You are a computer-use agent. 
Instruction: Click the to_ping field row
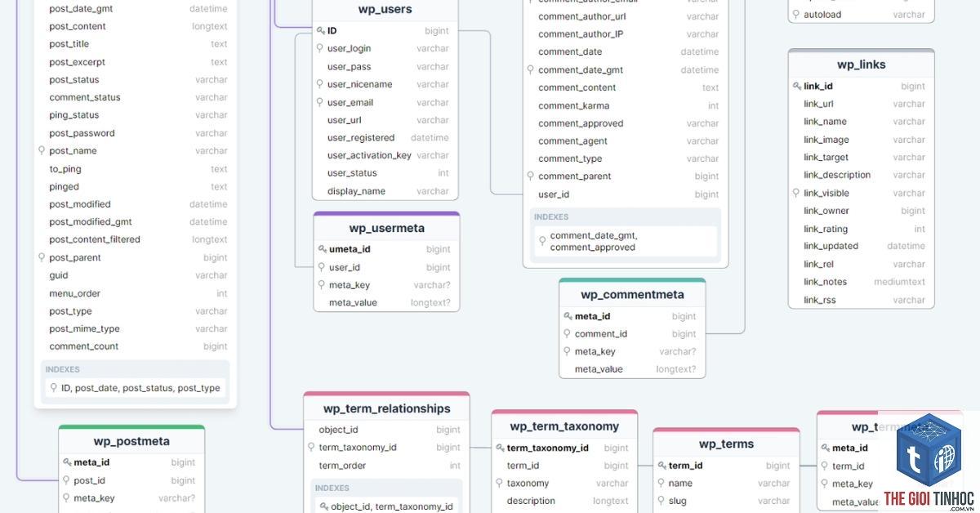pos(136,169)
